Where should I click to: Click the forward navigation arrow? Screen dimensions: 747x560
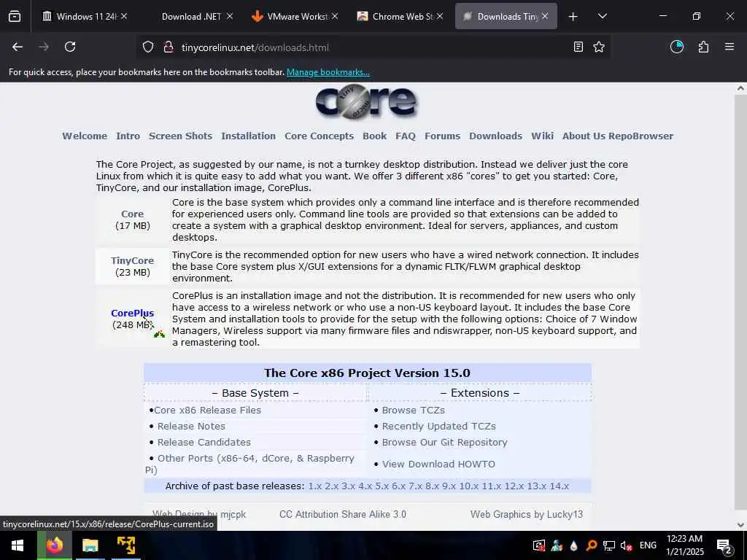(x=44, y=47)
